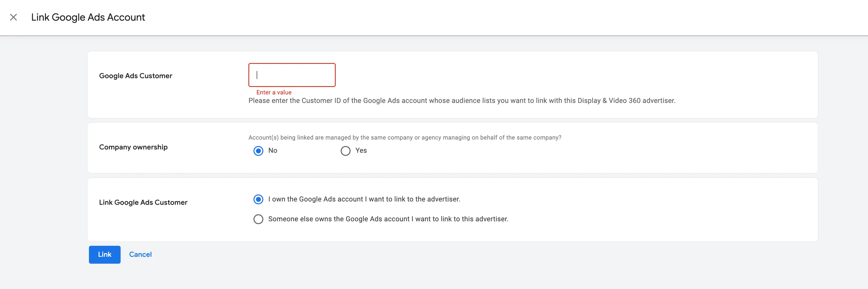Click the same-company ownership question text
The image size is (868, 289).
point(405,137)
